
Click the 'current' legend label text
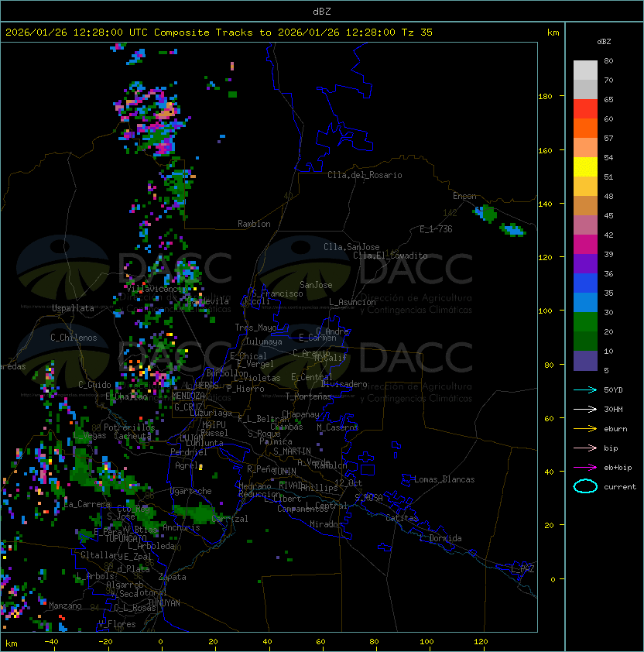pyautogui.click(x=620, y=487)
